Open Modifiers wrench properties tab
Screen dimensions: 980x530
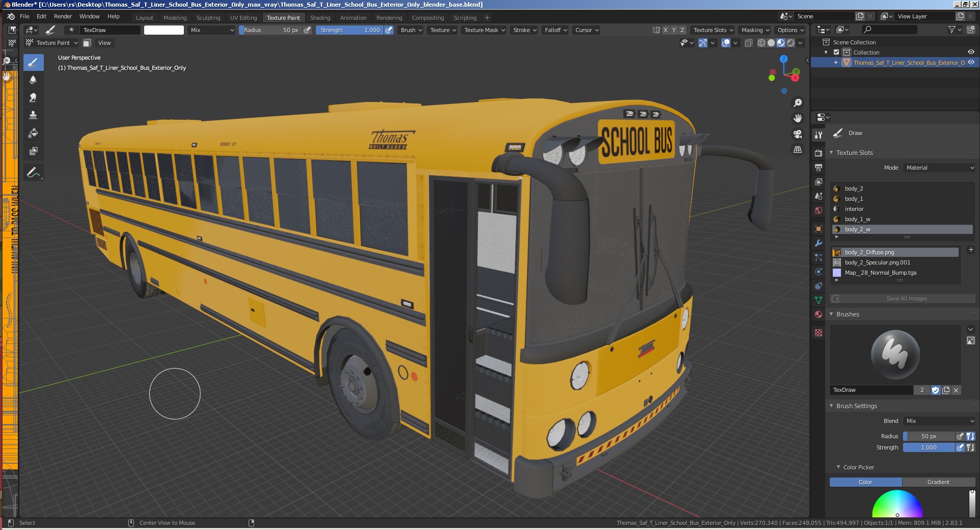819,243
